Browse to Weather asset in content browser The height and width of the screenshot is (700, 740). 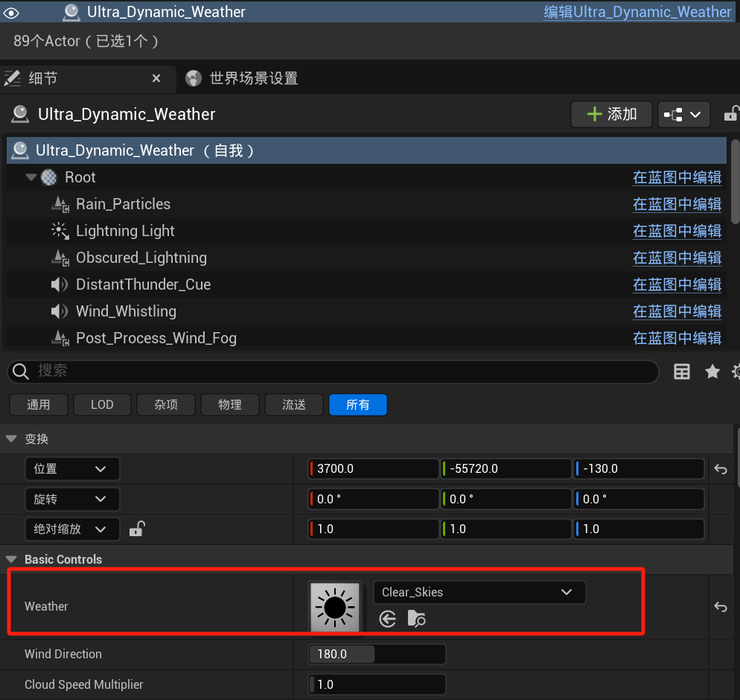(x=416, y=619)
